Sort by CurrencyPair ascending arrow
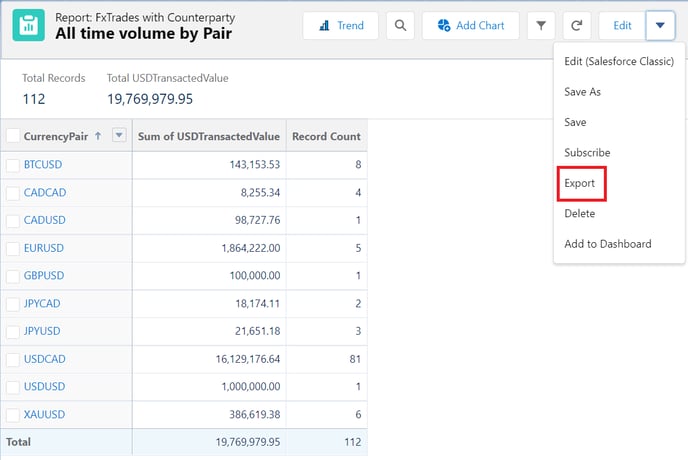688x460 pixels. coord(98,135)
